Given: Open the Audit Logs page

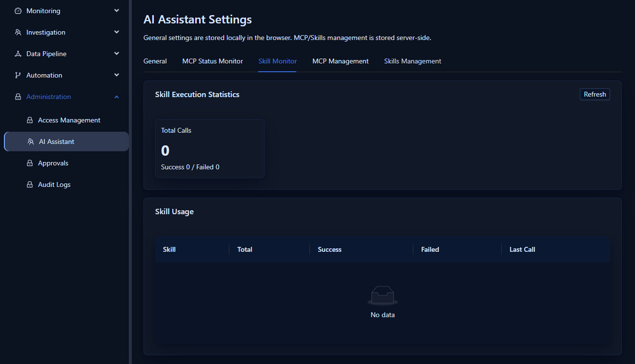Looking at the screenshot, I should click(x=66, y=184).
